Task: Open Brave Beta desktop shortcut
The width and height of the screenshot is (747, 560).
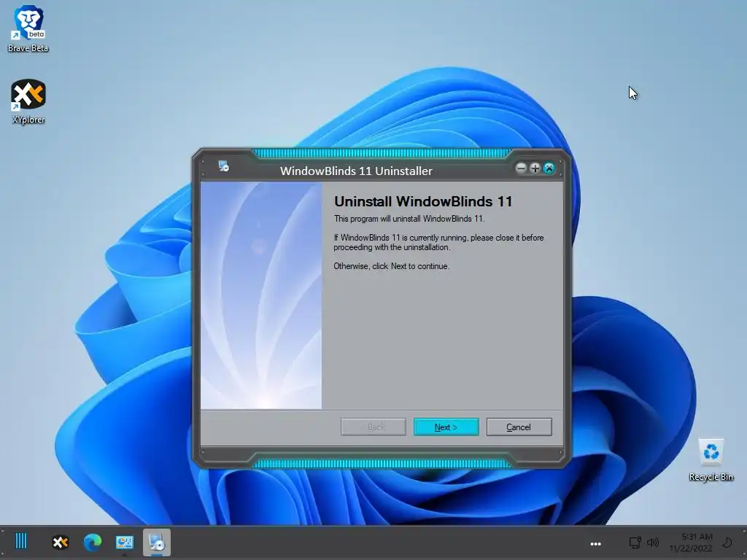Action: pos(28,28)
